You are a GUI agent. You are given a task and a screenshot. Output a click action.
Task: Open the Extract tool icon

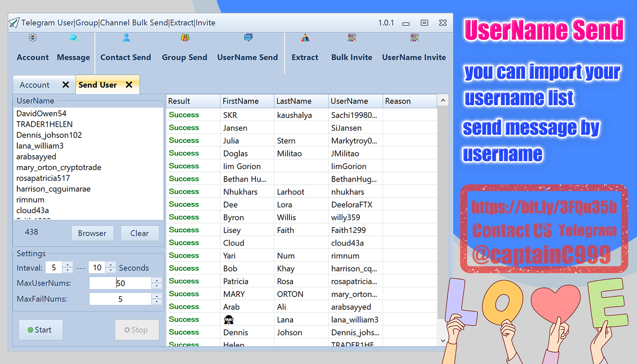coord(305,38)
